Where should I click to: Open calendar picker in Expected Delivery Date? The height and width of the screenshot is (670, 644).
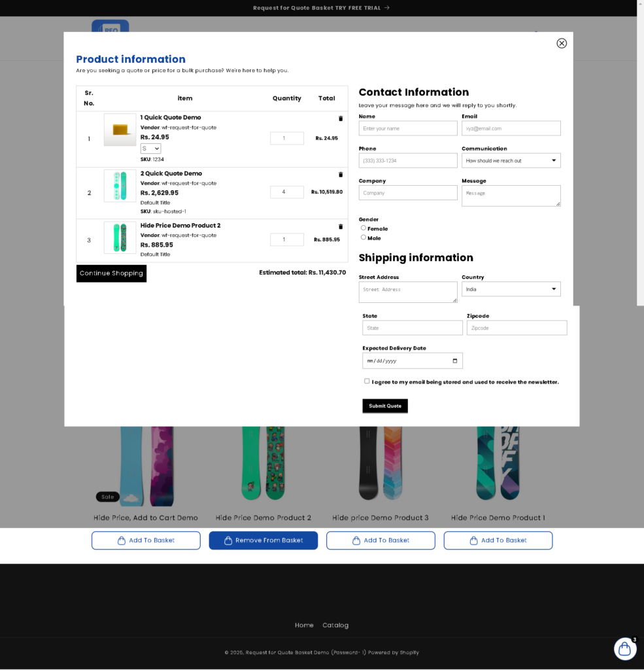click(x=455, y=361)
